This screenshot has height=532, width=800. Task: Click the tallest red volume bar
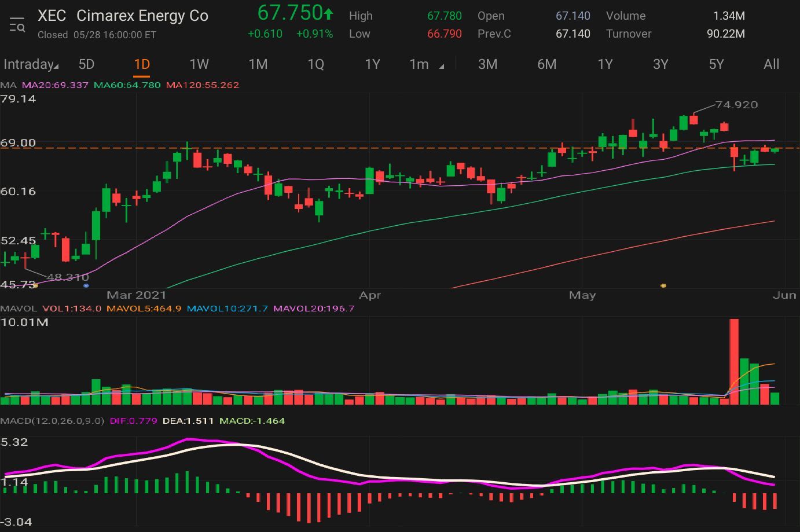pos(734,361)
